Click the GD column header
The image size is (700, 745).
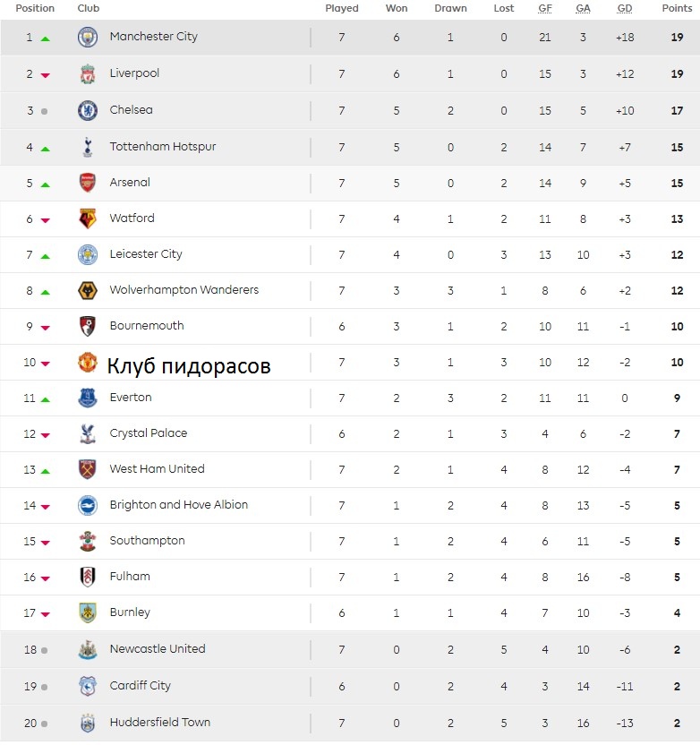tap(625, 8)
